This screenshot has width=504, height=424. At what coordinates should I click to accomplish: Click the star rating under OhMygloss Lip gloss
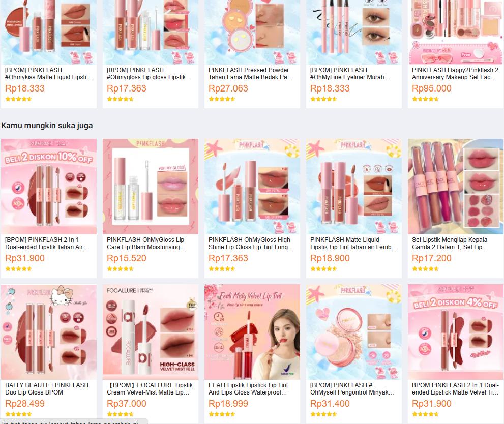click(x=120, y=99)
